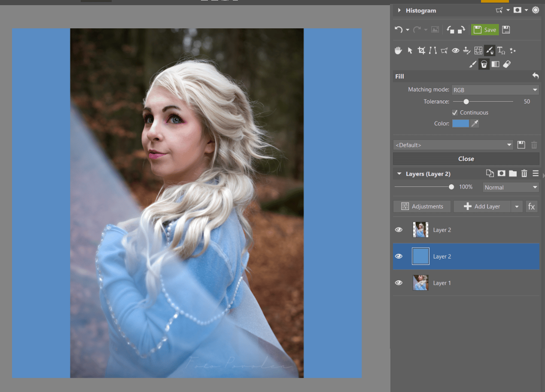The height and width of the screenshot is (392, 545).
Task: Open mask display dropdown beside Histogram
Action: [527, 10]
